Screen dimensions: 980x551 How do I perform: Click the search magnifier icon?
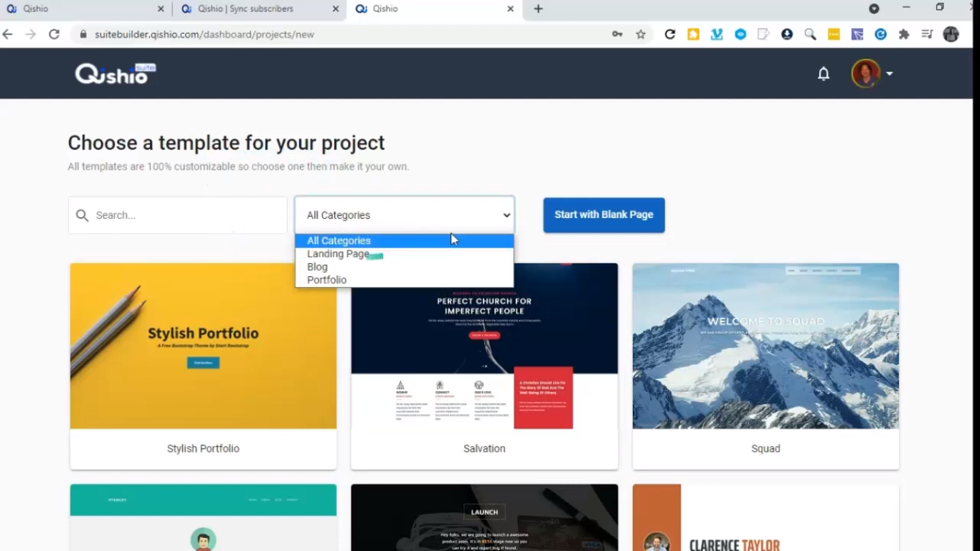click(x=83, y=215)
